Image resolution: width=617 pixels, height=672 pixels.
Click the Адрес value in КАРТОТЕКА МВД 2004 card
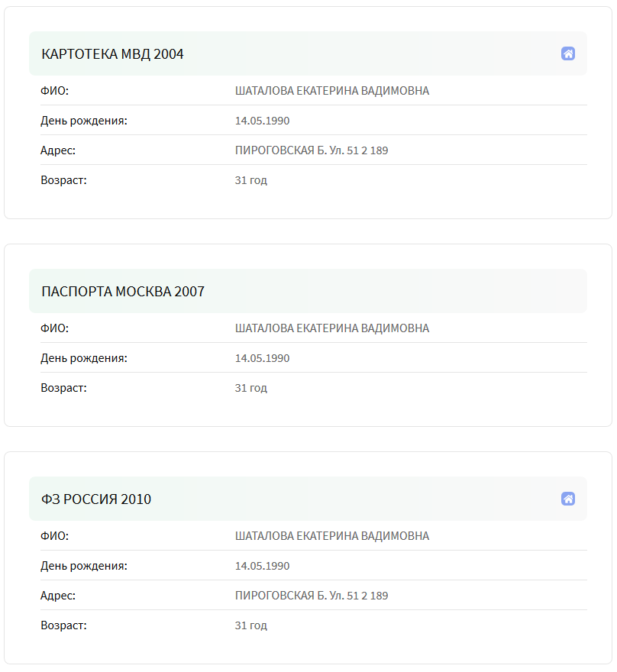312,150
